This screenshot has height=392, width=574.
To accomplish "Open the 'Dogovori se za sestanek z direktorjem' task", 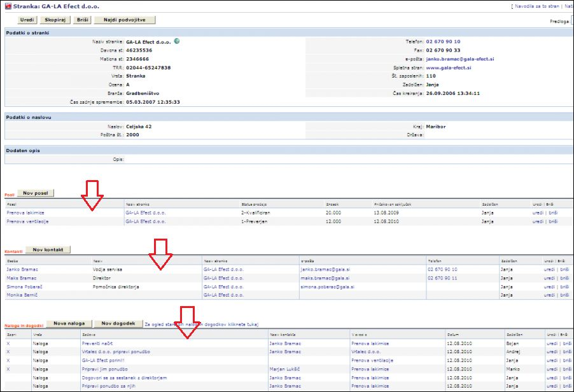I will click(124, 377).
